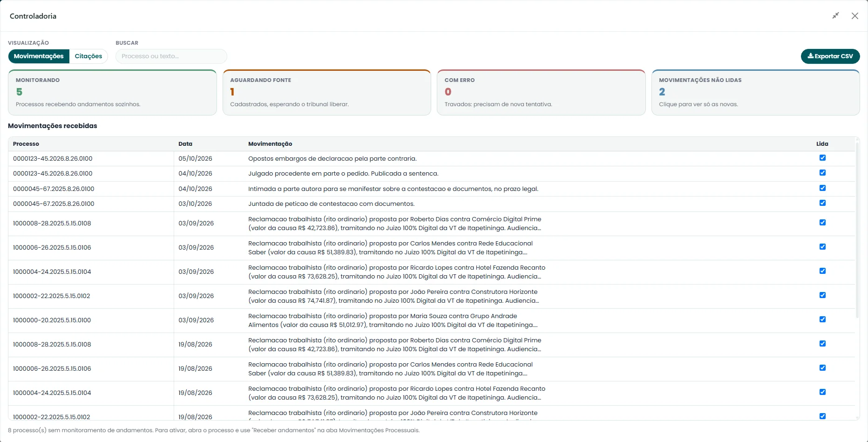
Task: Toggle Lida for 1000004-24 row dated 19/08/2026
Action: tap(822, 392)
